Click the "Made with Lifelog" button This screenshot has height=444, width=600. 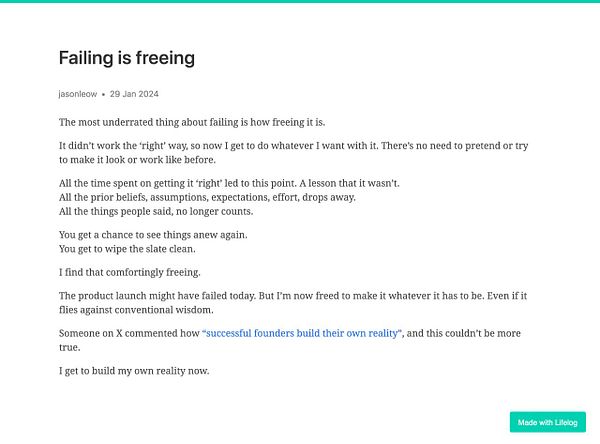click(x=548, y=422)
